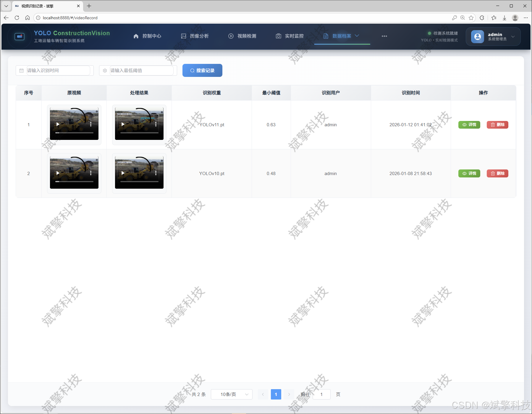The width and height of the screenshot is (532, 414).
Task: Click the gear icon in threshold field
Action: [x=105, y=71]
